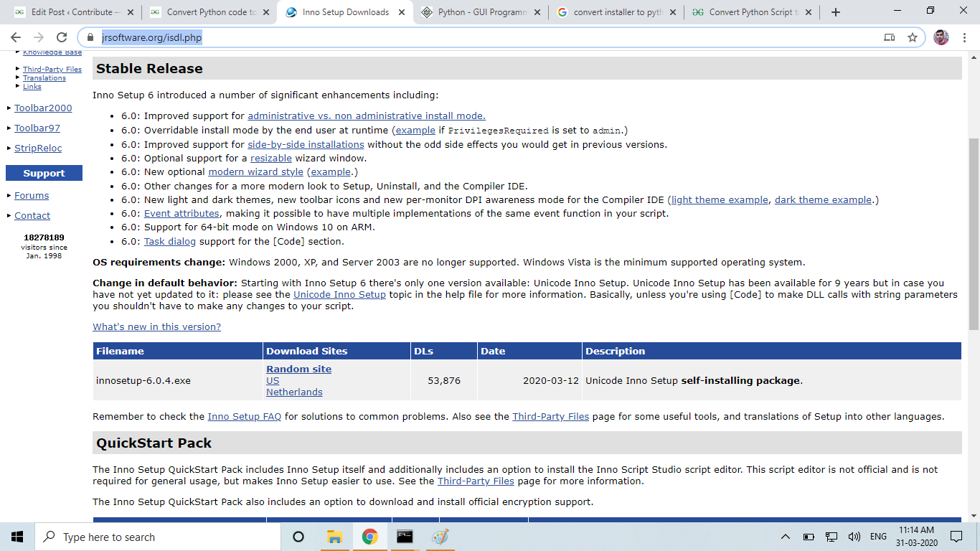Viewport: 980px width, 551px height.
Task: View the dark theme example link
Action: click(823, 200)
